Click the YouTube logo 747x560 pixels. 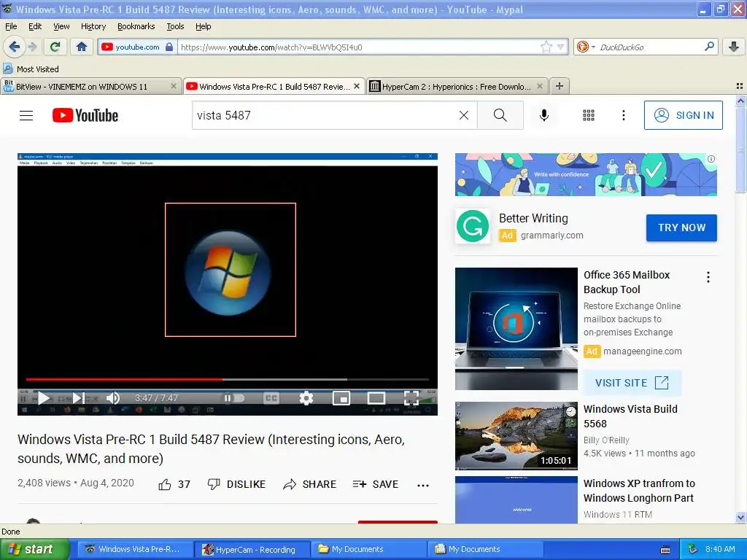(x=85, y=115)
